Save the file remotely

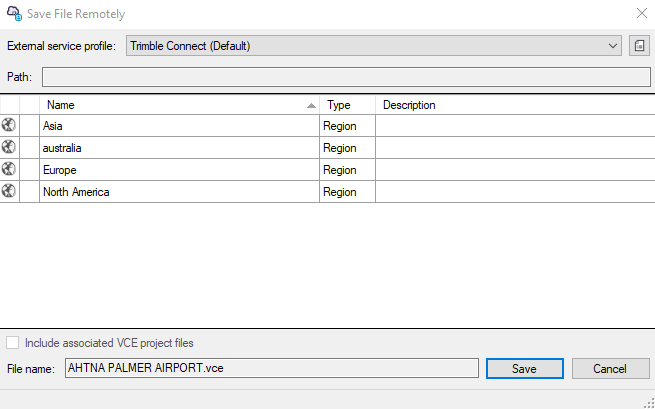pos(525,368)
